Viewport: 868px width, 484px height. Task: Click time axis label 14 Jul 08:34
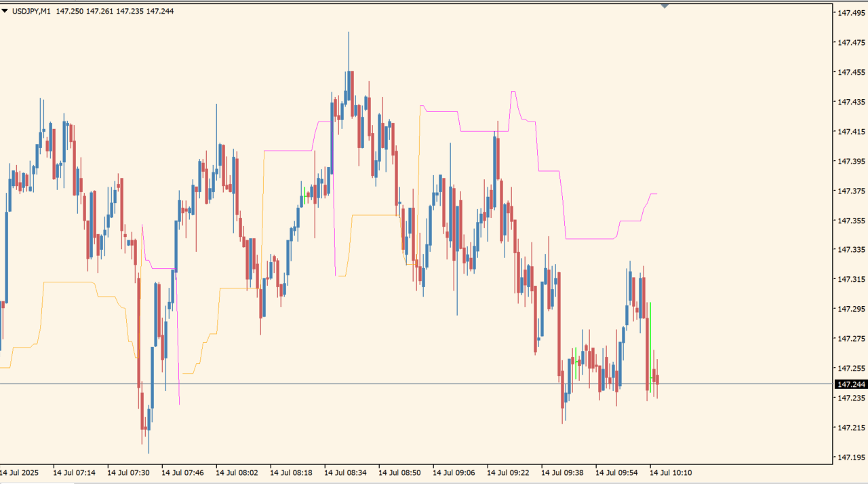pos(345,472)
